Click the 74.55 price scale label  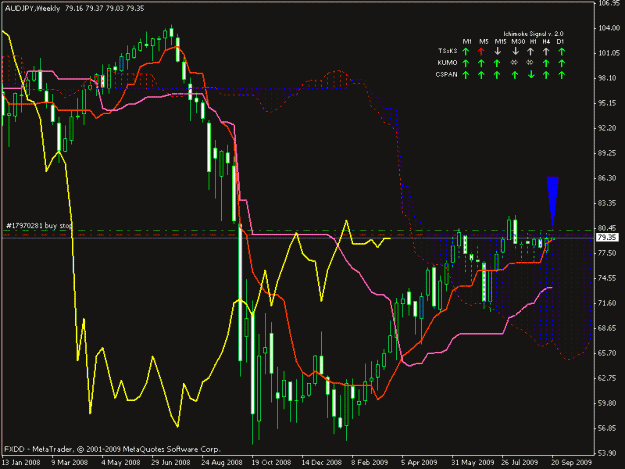(606, 278)
